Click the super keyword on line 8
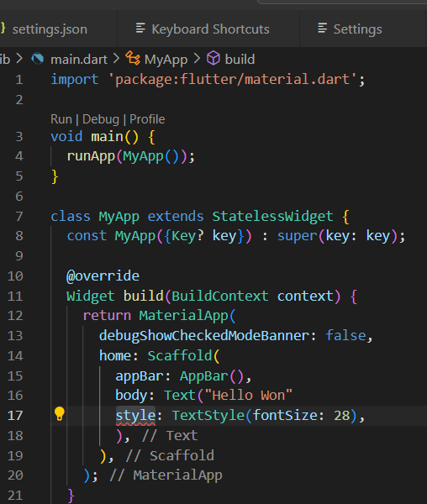This screenshot has width=427, height=504. (298, 236)
